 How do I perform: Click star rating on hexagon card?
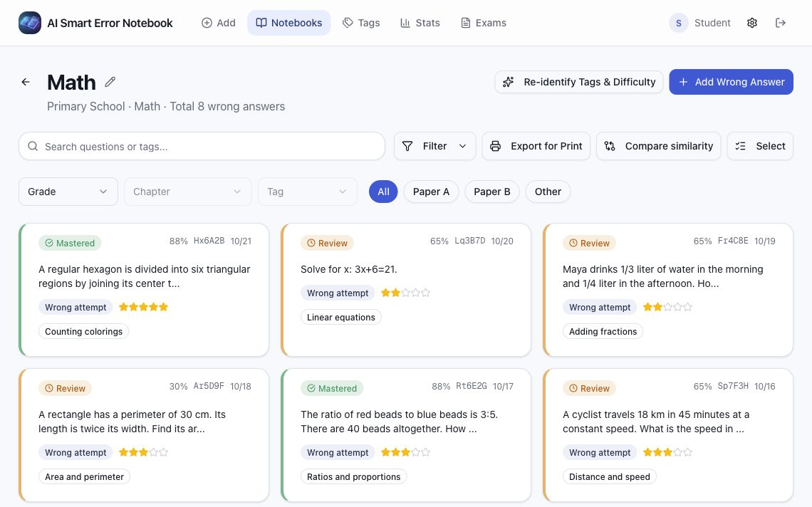(143, 307)
